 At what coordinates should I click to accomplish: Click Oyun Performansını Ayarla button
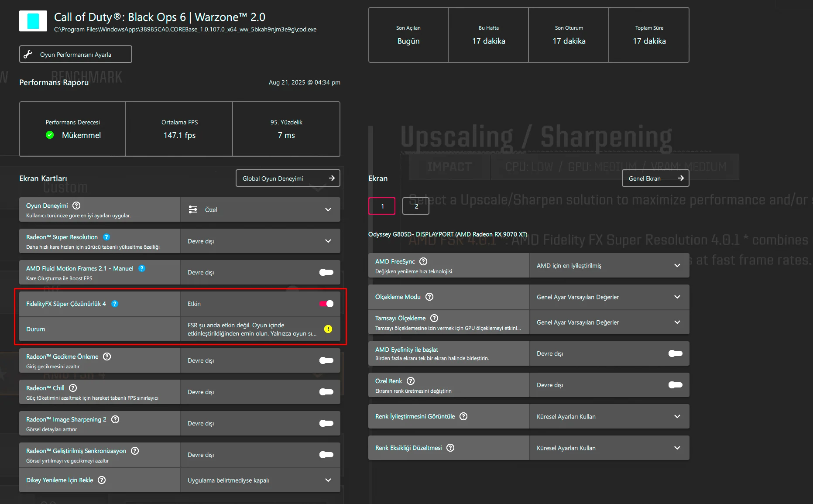pos(75,54)
